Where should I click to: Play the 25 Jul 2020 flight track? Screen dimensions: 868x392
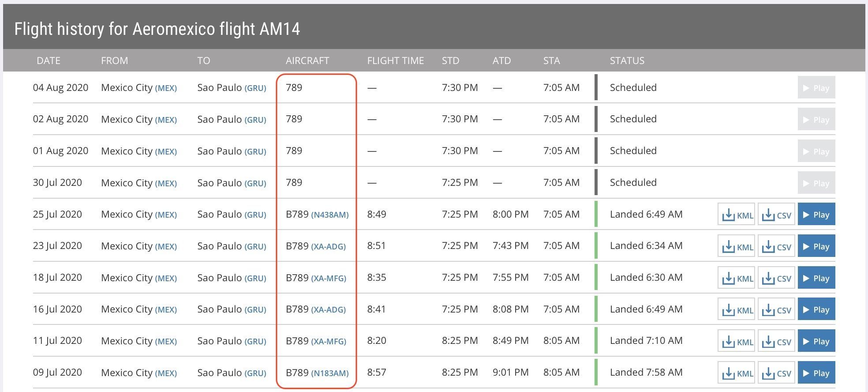816,215
